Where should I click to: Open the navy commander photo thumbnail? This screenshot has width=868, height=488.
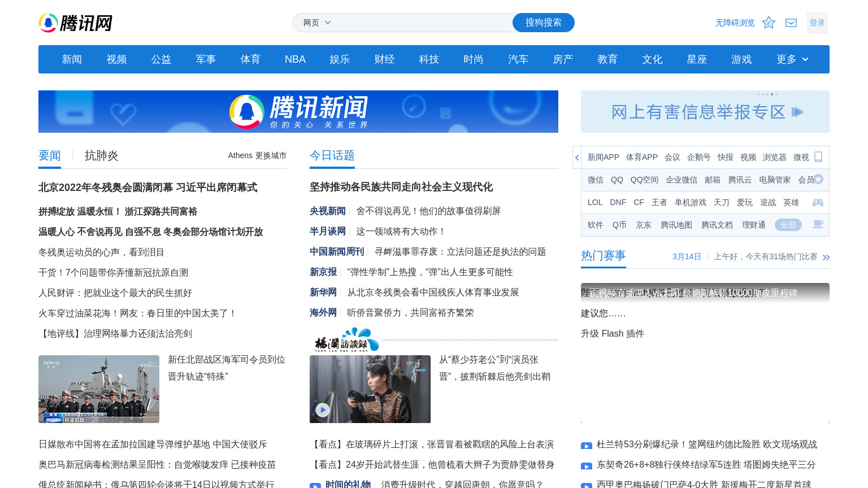pos(99,389)
